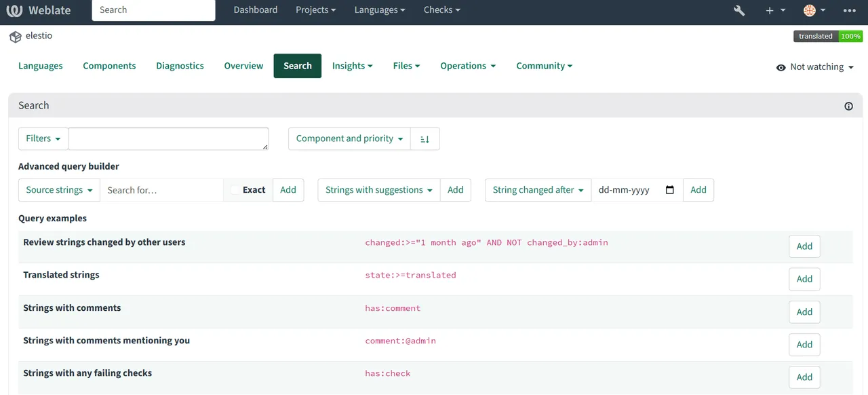Image resolution: width=868 pixels, height=395 pixels.
Task: Add the Strings with comments query
Action: point(804,312)
